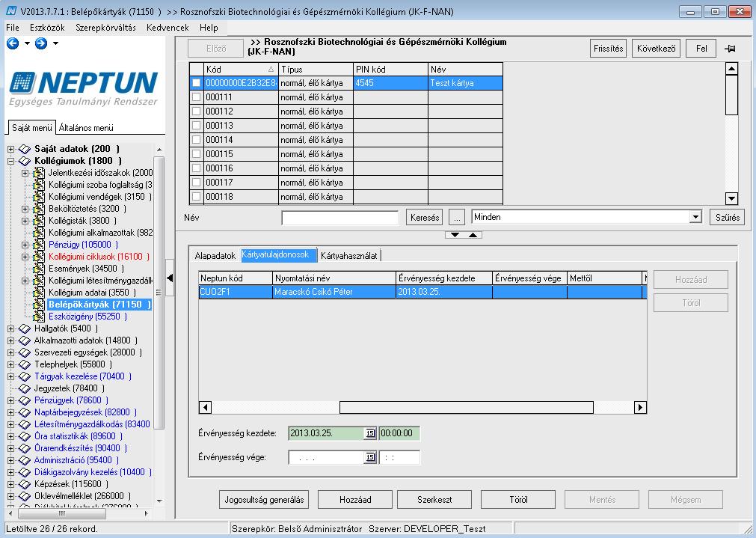Click the Kollégiumok book icon
Viewport: 756px width, 538px height.
coord(25,161)
